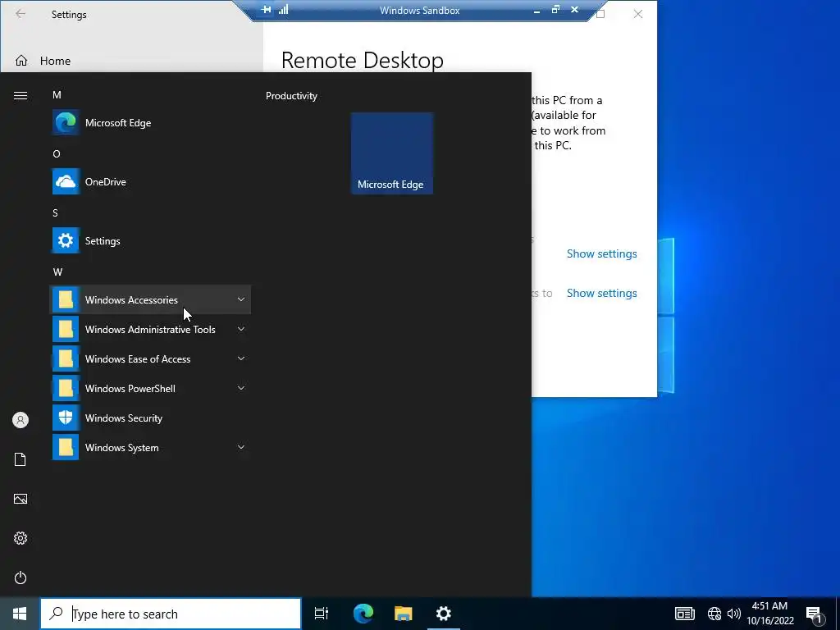Click the Windows Accessories folder
The height and width of the screenshot is (630, 840).
tap(150, 299)
